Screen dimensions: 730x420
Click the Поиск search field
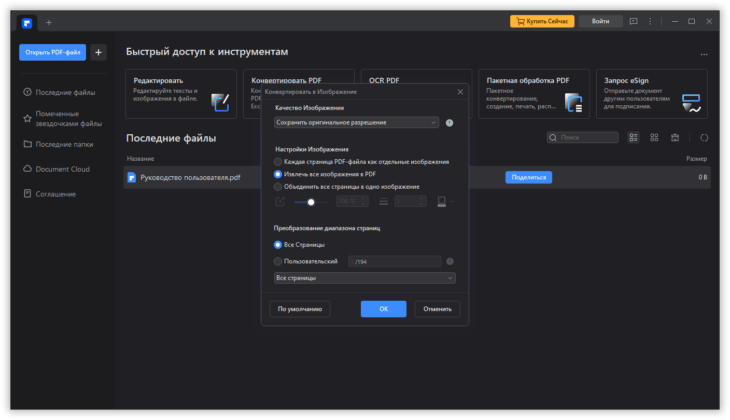[x=582, y=137]
